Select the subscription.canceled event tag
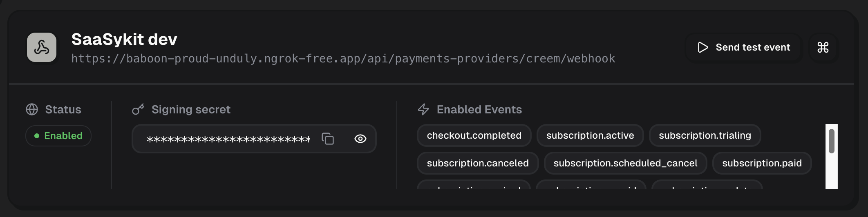Image resolution: width=868 pixels, height=217 pixels. 478,163
